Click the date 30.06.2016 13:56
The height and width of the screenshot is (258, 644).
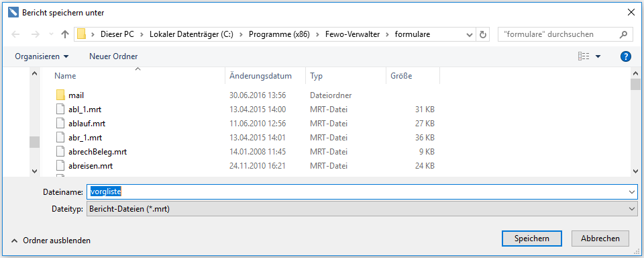[258, 95]
